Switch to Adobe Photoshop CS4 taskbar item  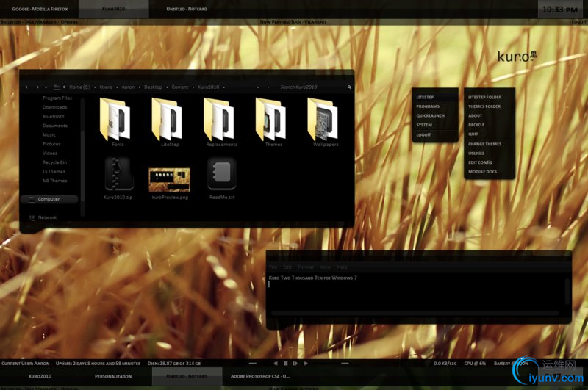[260, 376]
